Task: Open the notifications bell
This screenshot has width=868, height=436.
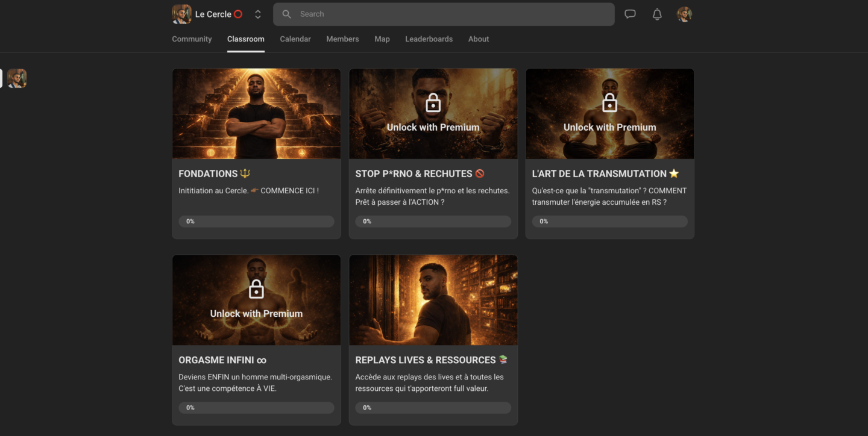Action: [x=657, y=14]
